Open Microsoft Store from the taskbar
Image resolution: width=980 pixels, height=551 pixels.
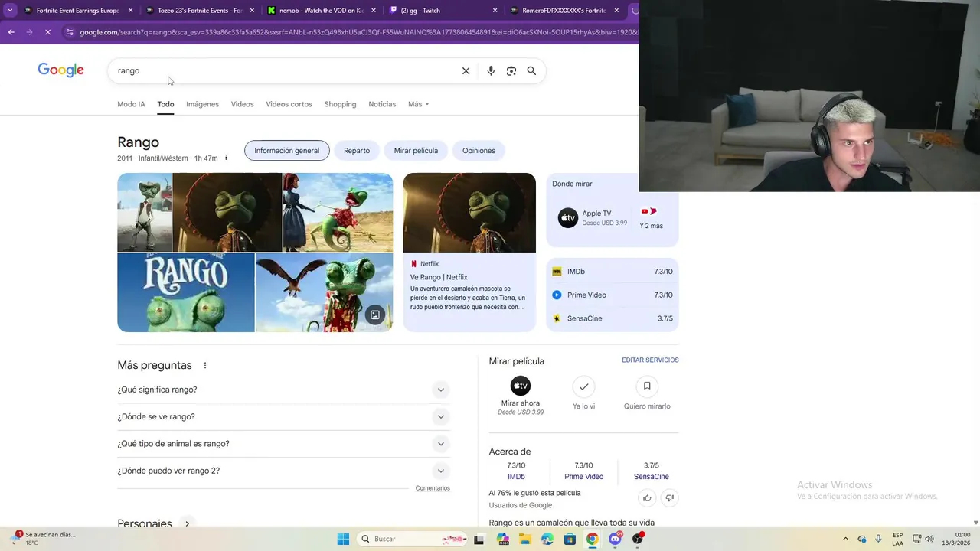pyautogui.click(x=570, y=539)
